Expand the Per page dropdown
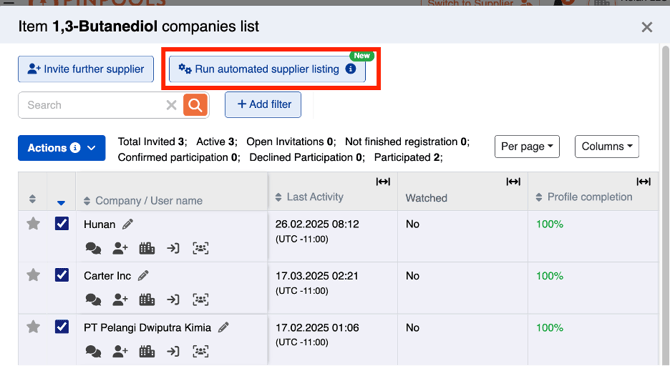 point(527,146)
